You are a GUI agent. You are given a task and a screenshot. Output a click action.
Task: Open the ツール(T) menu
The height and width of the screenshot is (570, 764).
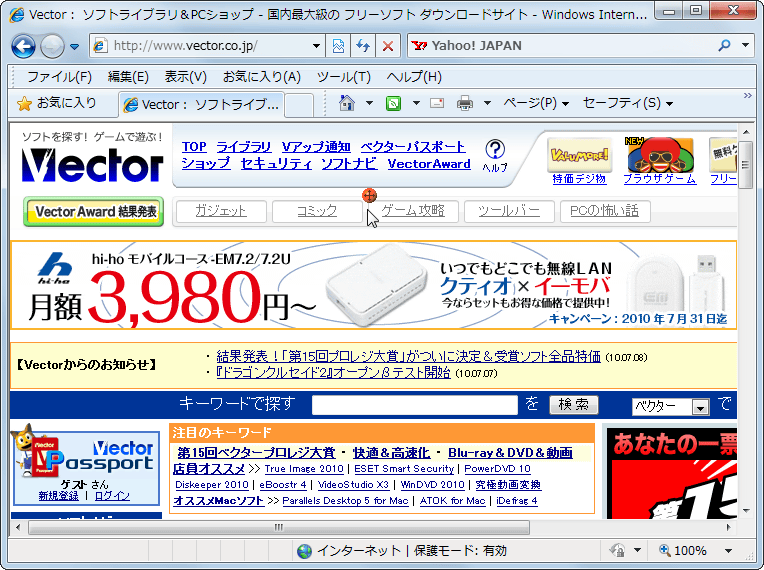[x=344, y=76]
